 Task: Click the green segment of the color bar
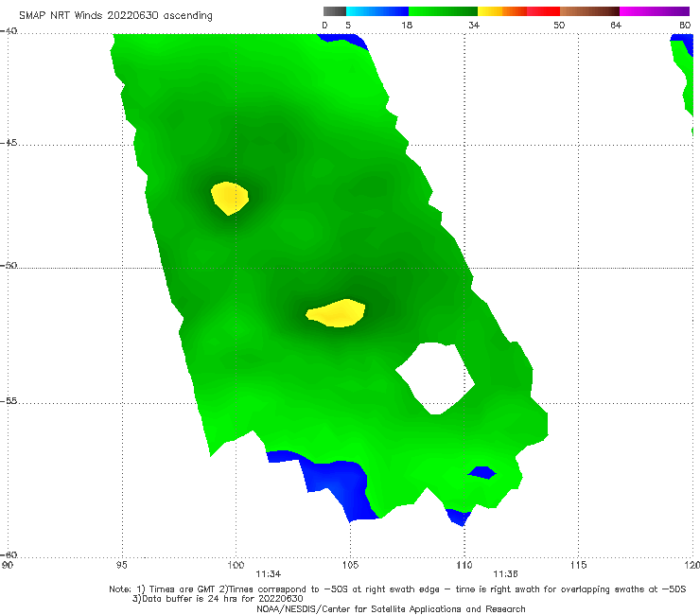pos(443,11)
